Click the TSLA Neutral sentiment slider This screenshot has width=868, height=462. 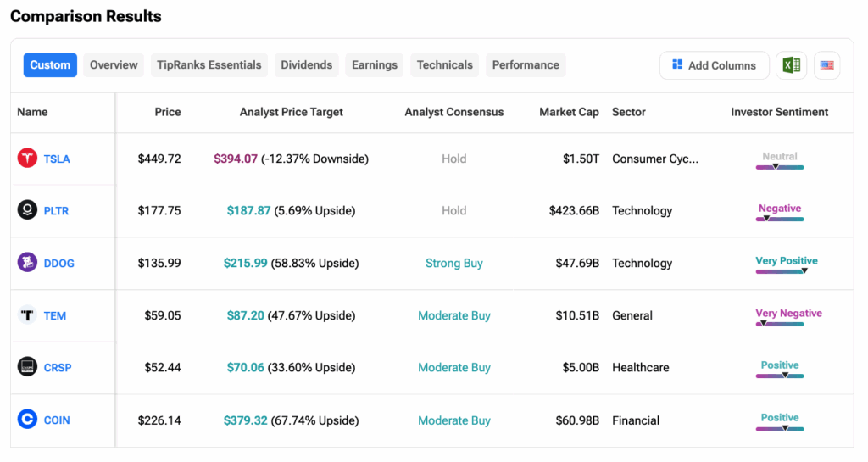779,166
